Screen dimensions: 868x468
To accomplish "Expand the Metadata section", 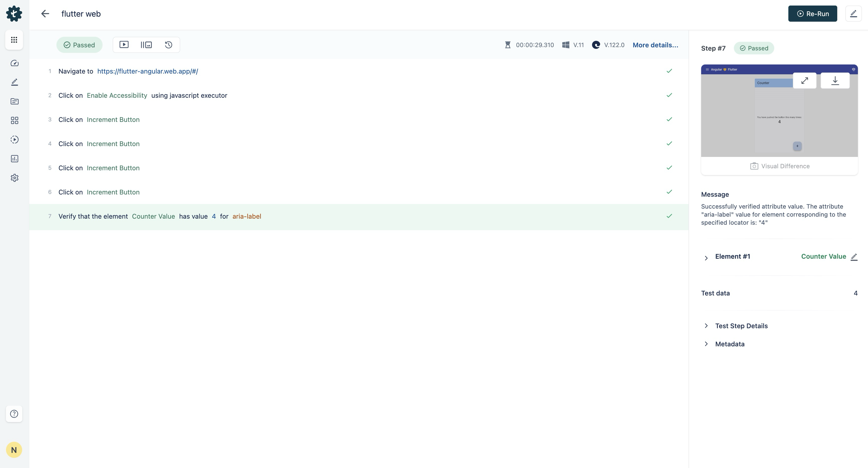I will 706,344.
